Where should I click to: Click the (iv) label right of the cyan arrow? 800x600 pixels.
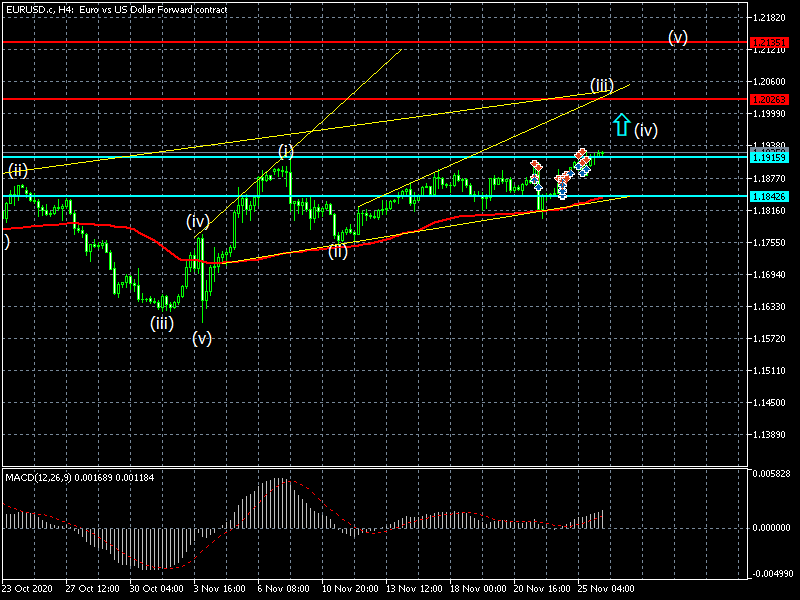pyautogui.click(x=646, y=129)
